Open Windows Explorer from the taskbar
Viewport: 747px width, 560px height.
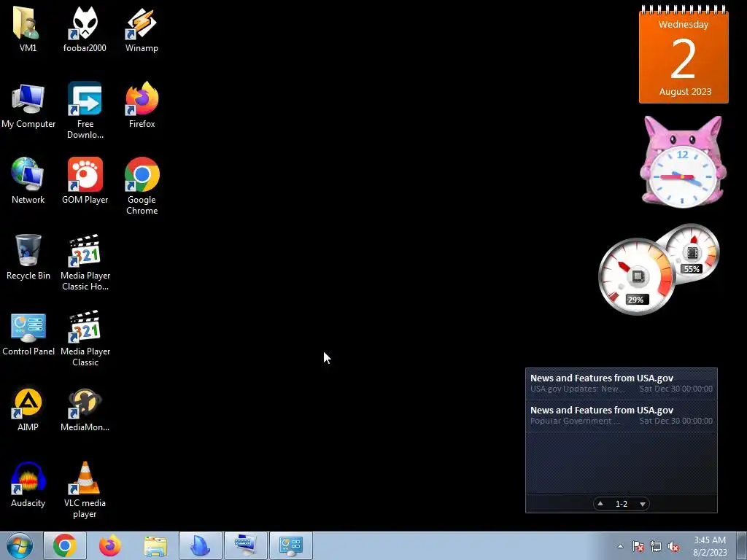pos(155,545)
